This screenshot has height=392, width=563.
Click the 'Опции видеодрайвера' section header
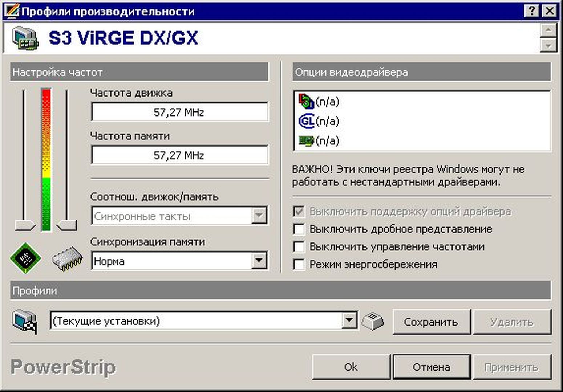pyautogui.click(x=422, y=72)
